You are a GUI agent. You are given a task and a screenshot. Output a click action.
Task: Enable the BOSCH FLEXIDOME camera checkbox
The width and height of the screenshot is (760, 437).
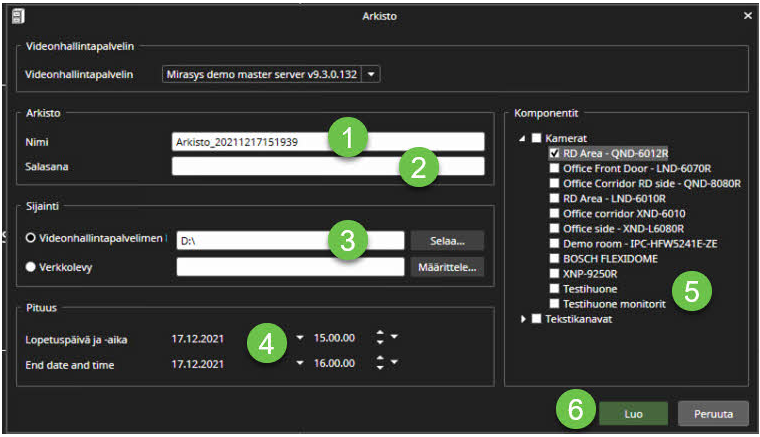[555, 258]
